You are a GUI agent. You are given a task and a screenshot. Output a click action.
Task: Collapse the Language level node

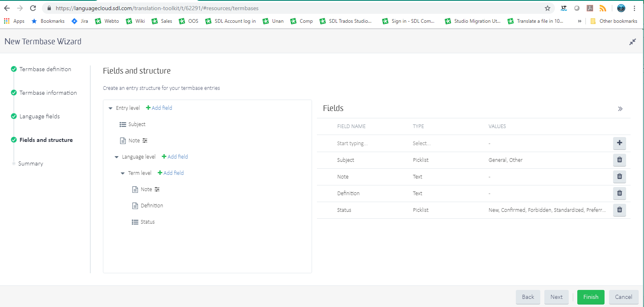click(x=116, y=157)
